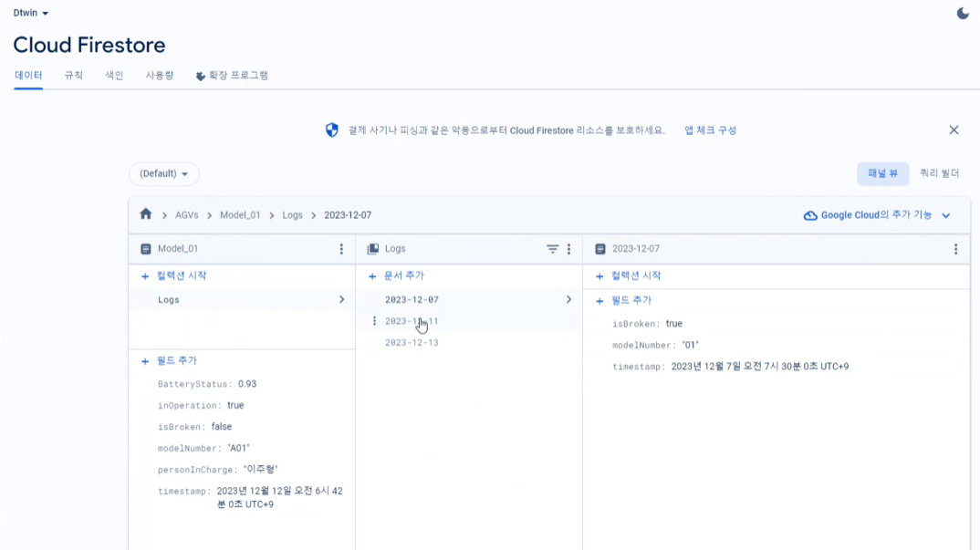Click 필드 추가 in Model_01 panel

pyautogui.click(x=177, y=360)
